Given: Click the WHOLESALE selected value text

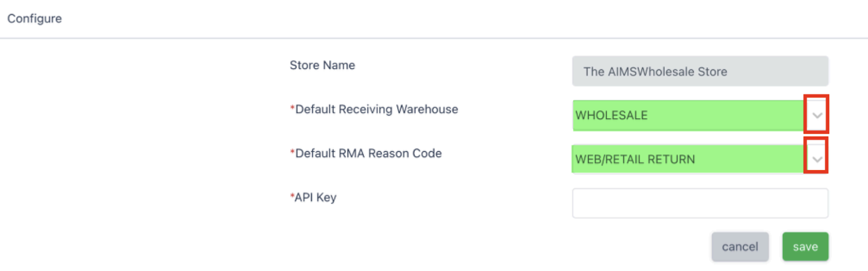Looking at the screenshot, I should click(x=611, y=115).
